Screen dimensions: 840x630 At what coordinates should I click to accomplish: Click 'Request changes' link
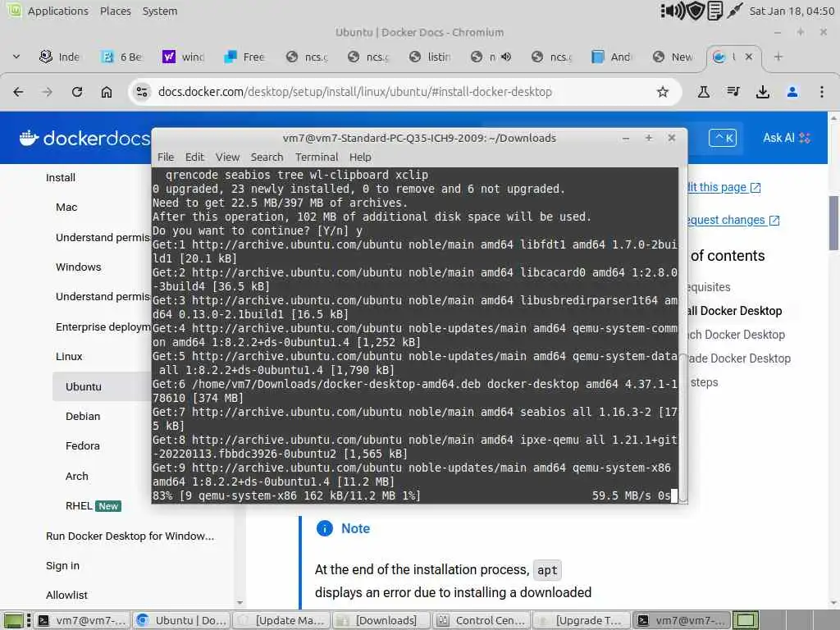pyautogui.click(x=733, y=220)
